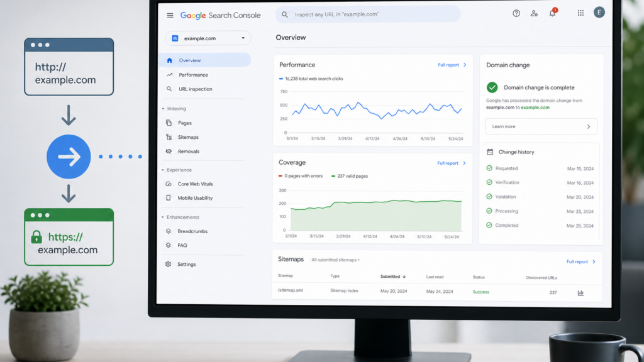Click the Processing change history row
This screenshot has width=644, height=362.
540,211
